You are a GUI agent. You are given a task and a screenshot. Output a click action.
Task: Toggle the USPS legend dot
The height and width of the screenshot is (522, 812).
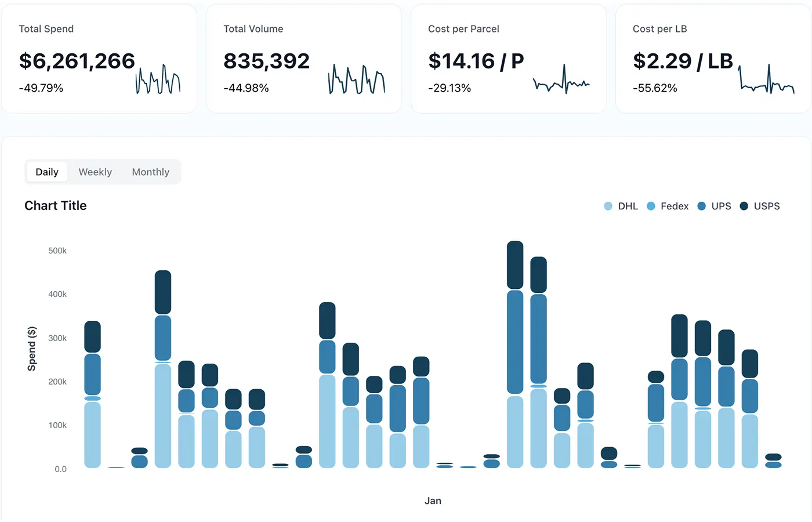pyautogui.click(x=744, y=206)
